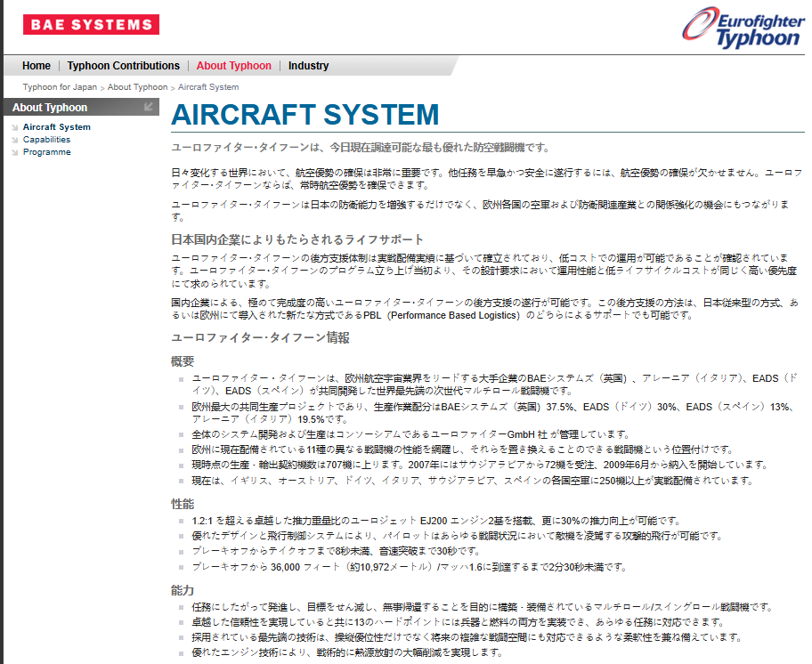Screen dimensions: 812x664
Task: Click the bullet mentioning 36,000 フィート
Action: click(410, 567)
